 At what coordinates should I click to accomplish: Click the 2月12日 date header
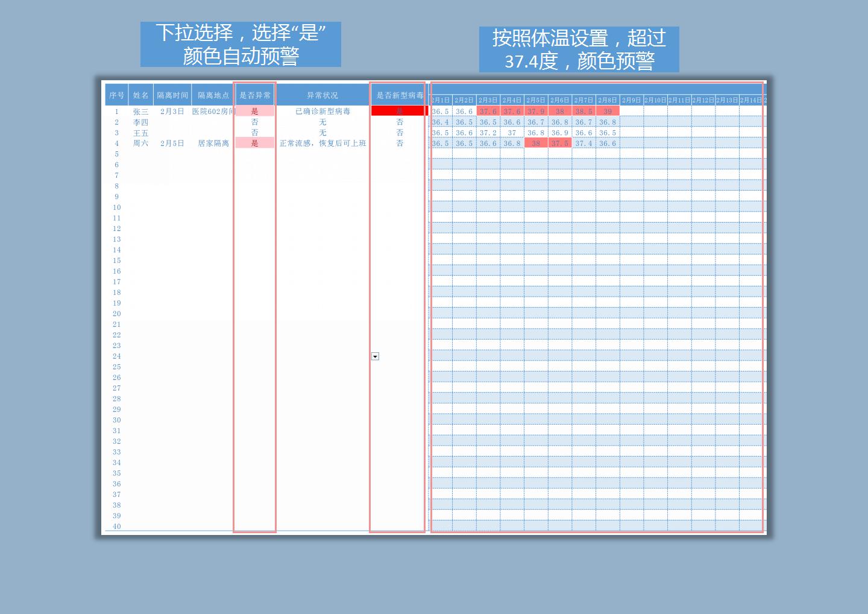coord(703,100)
